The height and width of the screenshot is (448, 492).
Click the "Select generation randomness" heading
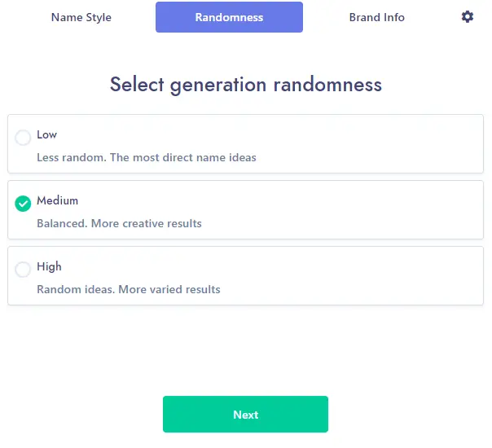(246, 85)
